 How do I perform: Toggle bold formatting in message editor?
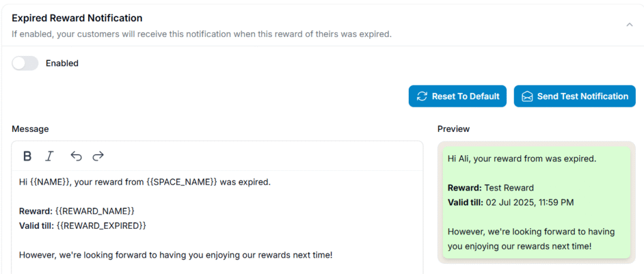(27, 156)
